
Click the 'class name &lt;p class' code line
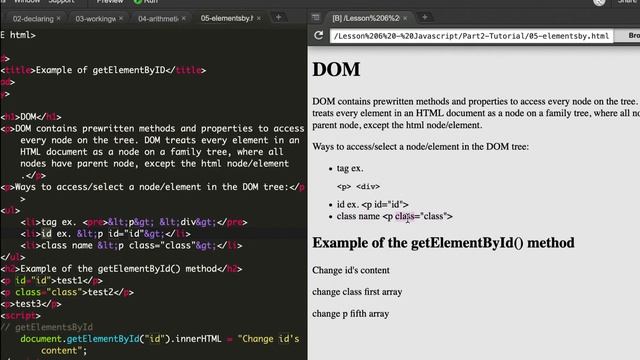click(x=131, y=246)
